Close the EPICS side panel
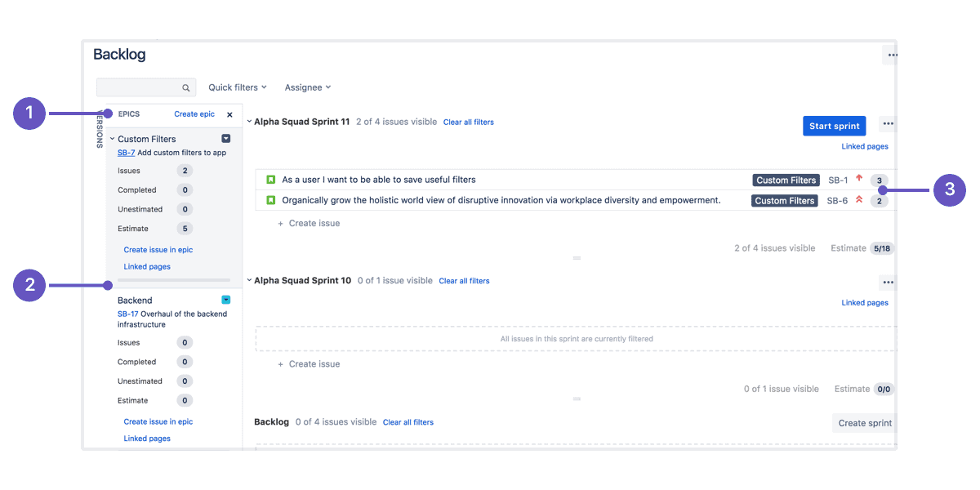 coord(229,114)
